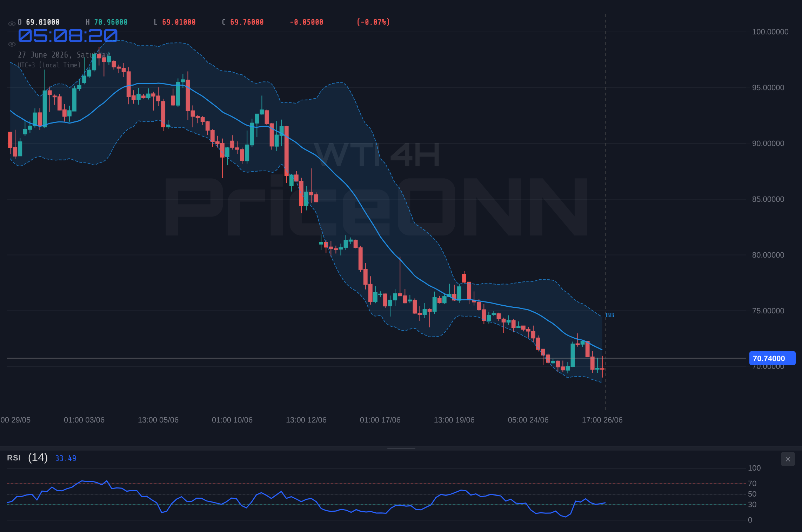Viewport: 802px width, 532px height.
Task: Click the percent change (-0.07%)
Action: point(373,22)
